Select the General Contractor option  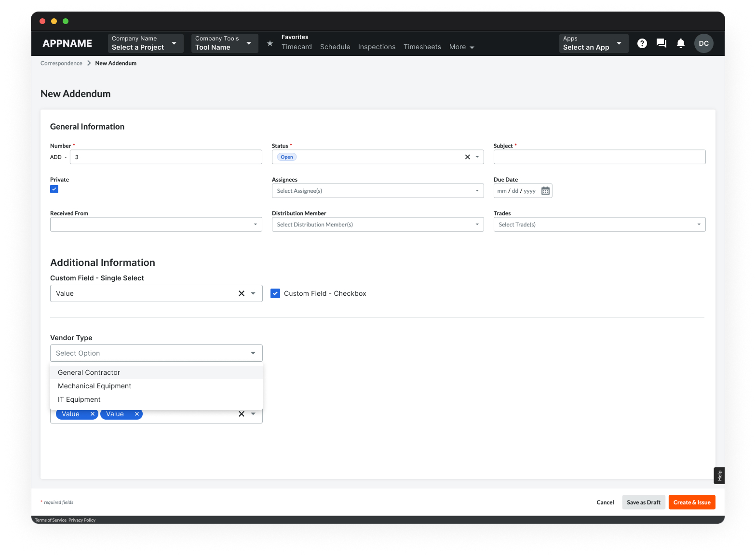pyautogui.click(x=89, y=372)
